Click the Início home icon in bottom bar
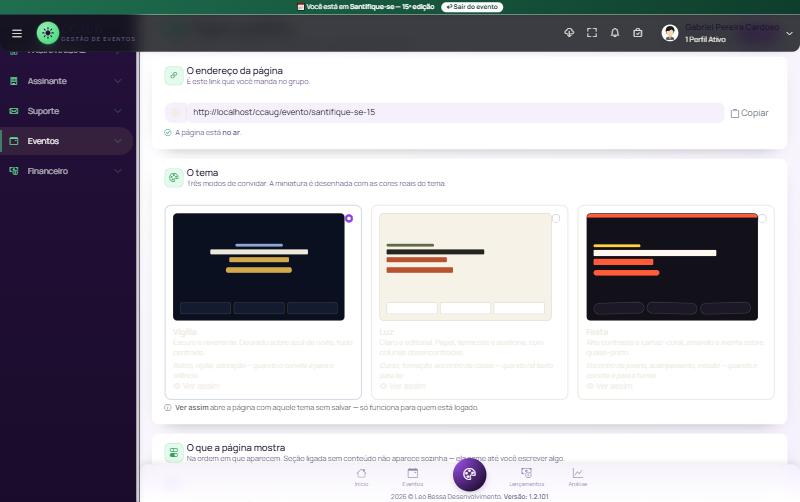 (x=361, y=473)
